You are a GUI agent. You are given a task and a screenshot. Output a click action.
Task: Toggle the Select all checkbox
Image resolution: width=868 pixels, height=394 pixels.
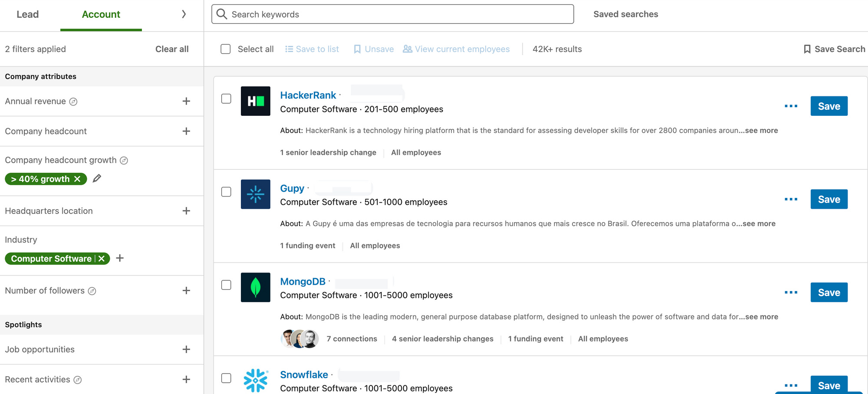point(226,49)
